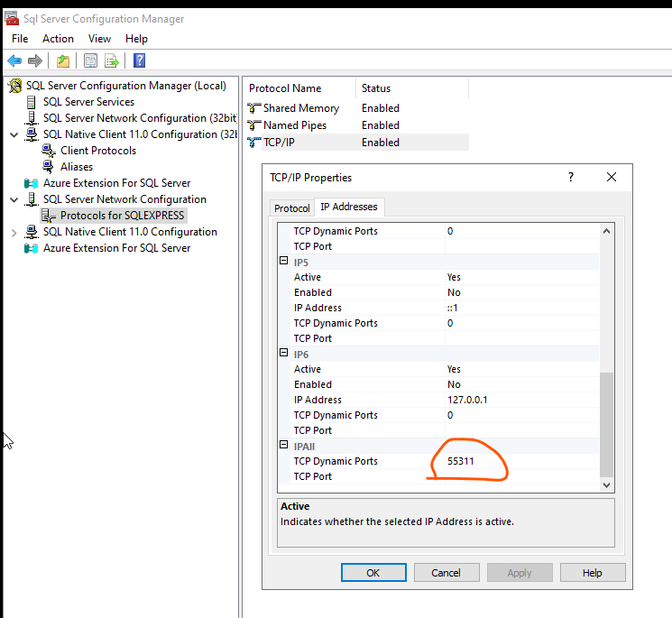The image size is (672, 618).
Task: Collapse SQL Native Client 11.0 Configuration (32bit) node
Action: tap(14, 135)
